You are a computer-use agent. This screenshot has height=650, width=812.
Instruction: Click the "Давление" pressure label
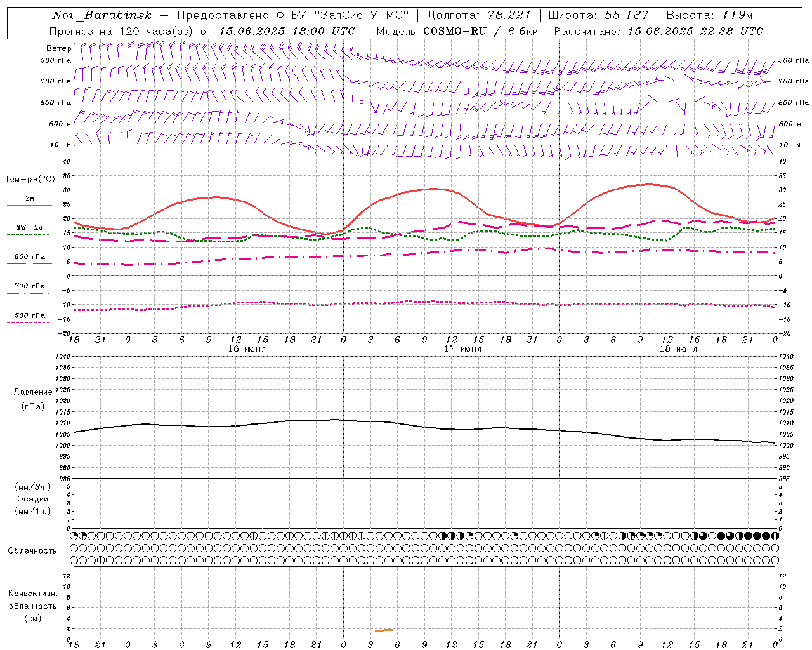coord(33,392)
